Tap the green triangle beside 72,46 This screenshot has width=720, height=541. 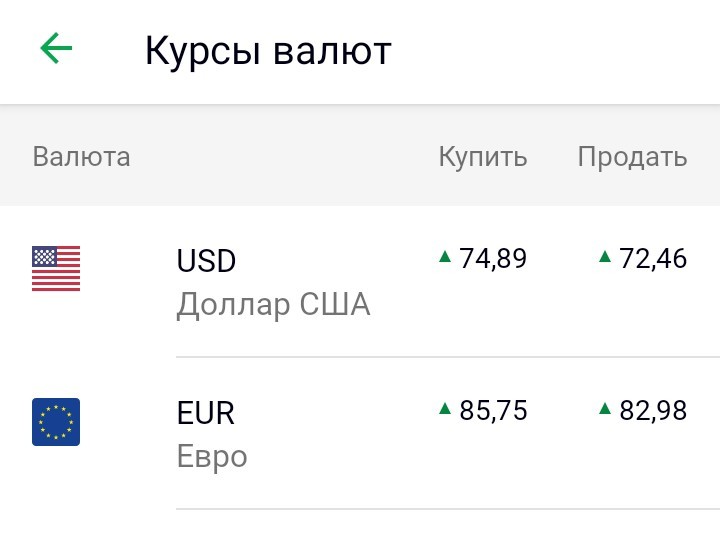pos(605,256)
